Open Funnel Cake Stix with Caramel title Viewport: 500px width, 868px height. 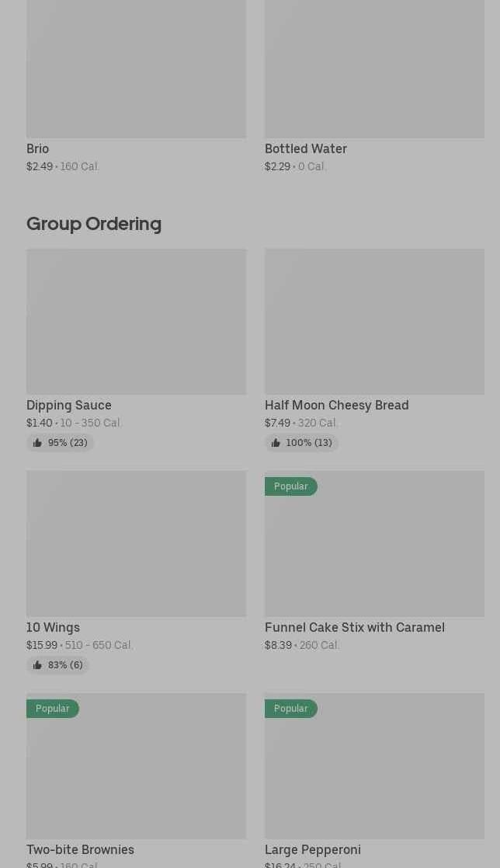click(x=355, y=627)
